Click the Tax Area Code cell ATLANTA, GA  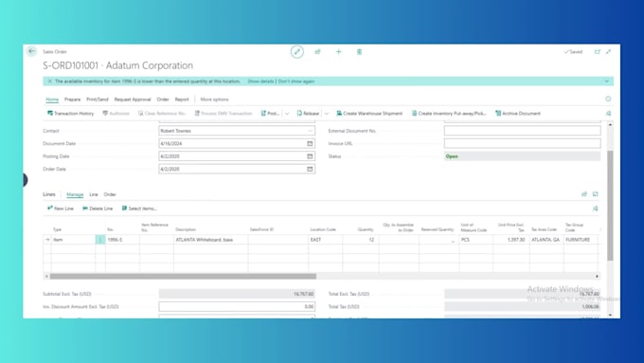(x=546, y=240)
